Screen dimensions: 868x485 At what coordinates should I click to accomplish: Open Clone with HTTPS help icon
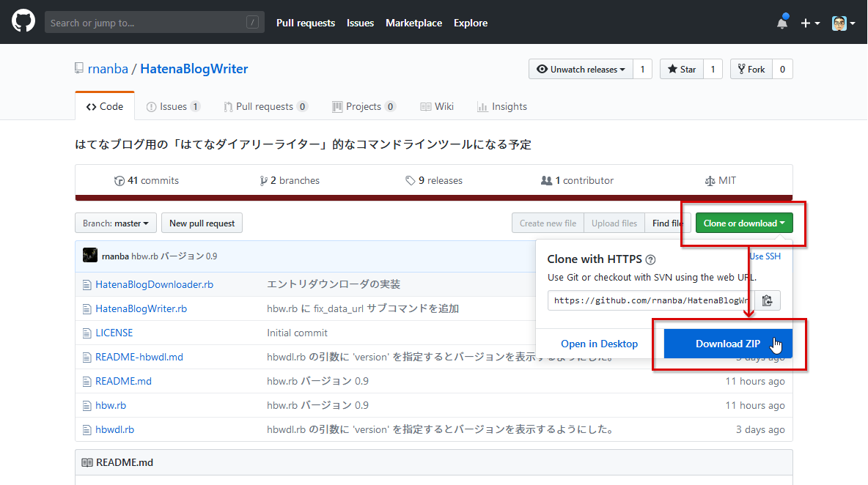650,259
